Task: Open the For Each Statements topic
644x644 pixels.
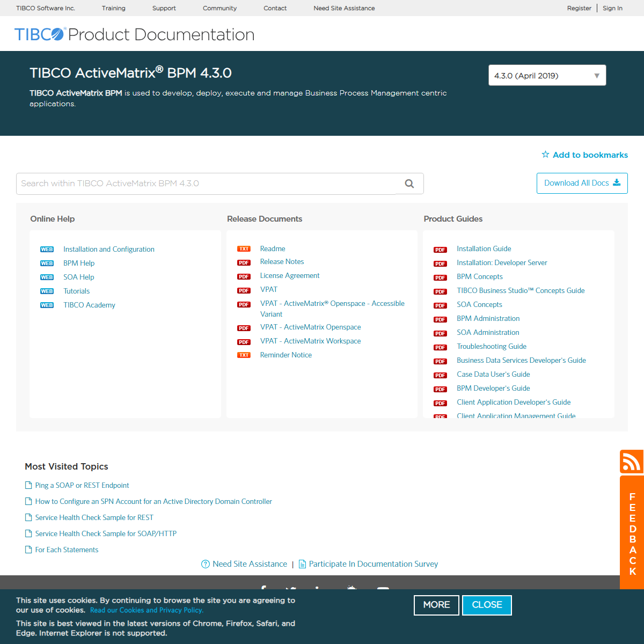Action: click(x=67, y=550)
